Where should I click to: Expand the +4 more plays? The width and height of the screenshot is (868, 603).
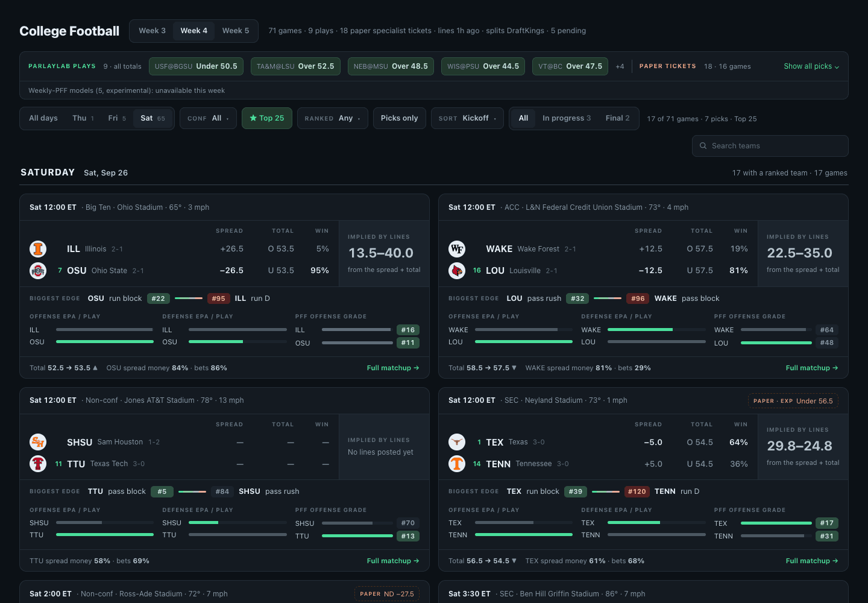tap(620, 66)
